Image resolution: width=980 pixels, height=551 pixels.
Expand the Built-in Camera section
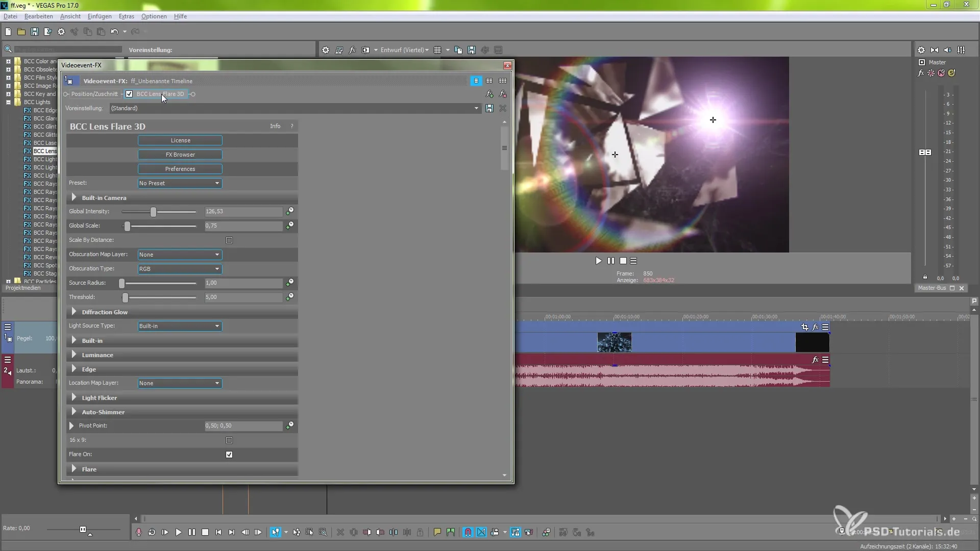tap(74, 197)
